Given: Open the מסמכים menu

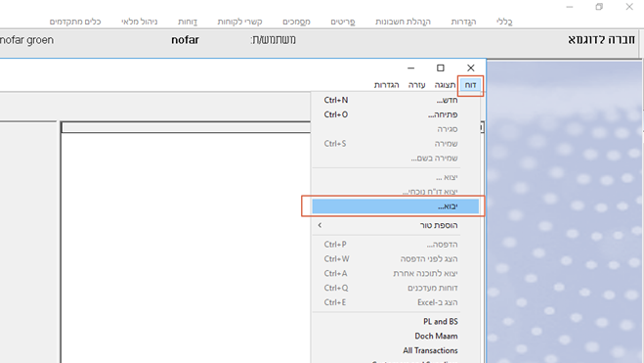Looking at the screenshot, I should (296, 22).
